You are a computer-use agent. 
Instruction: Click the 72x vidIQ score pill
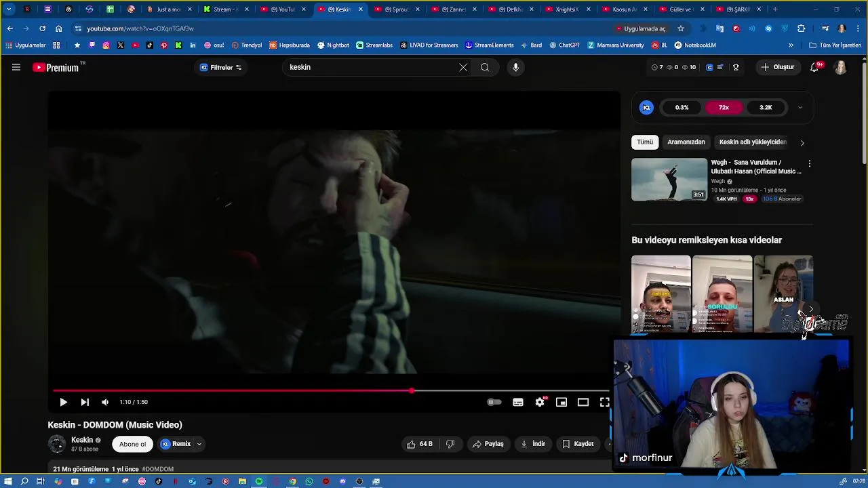[x=724, y=107]
